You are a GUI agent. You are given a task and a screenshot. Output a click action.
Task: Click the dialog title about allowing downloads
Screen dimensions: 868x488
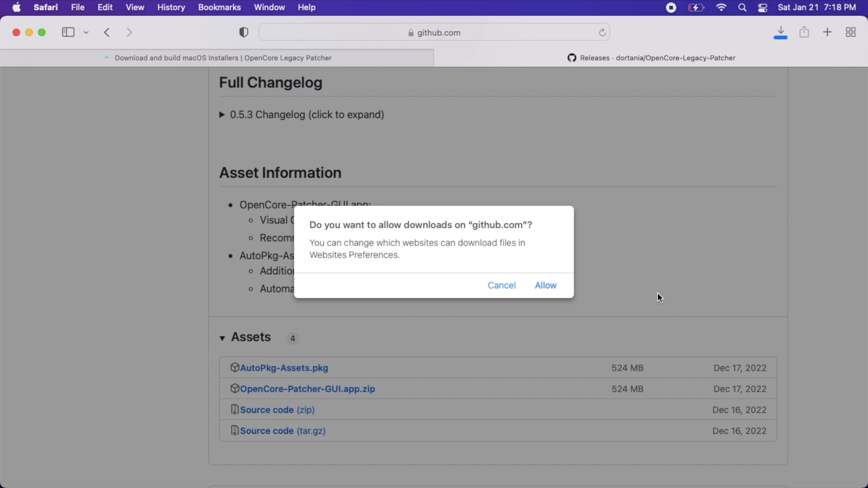(x=420, y=225)
